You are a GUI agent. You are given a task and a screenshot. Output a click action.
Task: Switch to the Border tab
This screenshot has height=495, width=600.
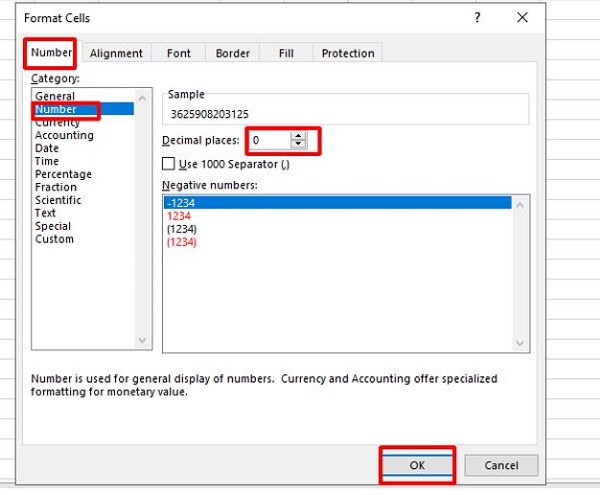pos(232,53)
